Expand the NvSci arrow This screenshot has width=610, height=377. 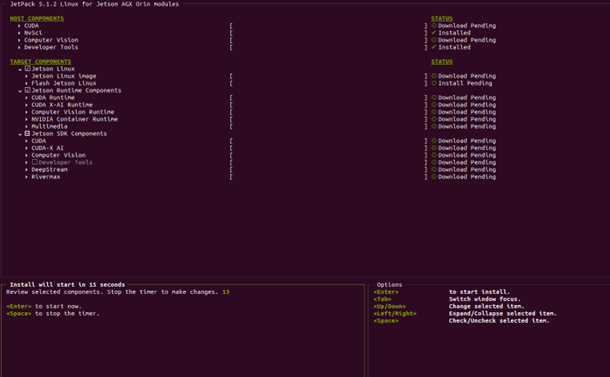(19, 33)
